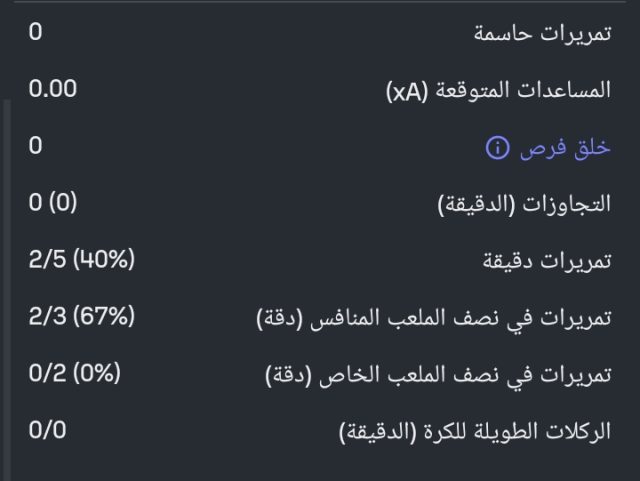640x481 pixels.
Task: Select the 0/0 long balls value
Action: (48, 432)
